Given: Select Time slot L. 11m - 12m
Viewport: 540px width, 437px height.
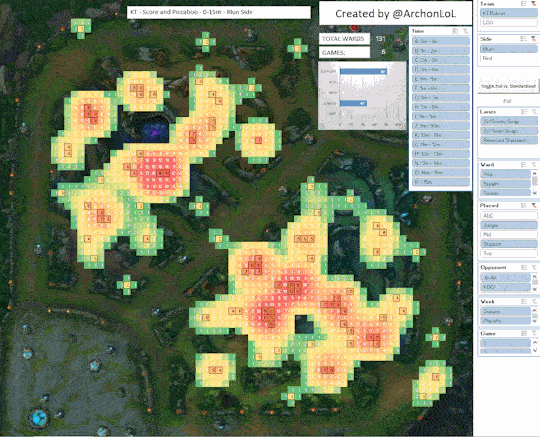Looking at the screenshot, I should click(441, 144).
